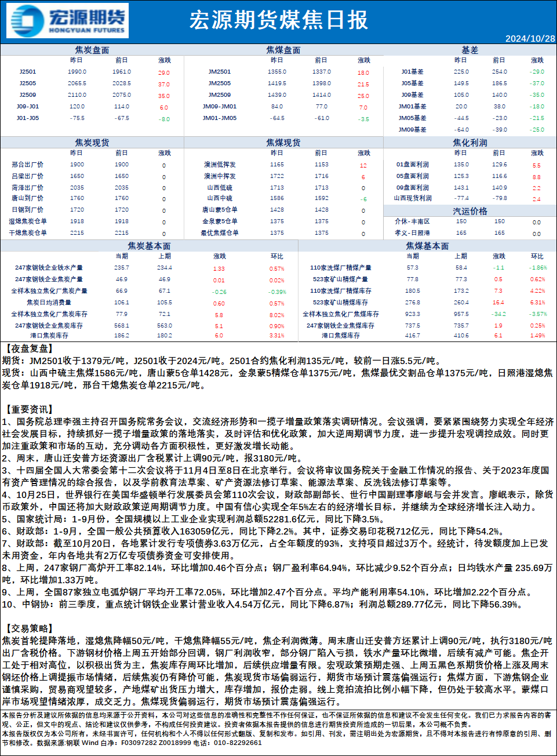Click the JM09基差 row label

[x=413, y=130]
